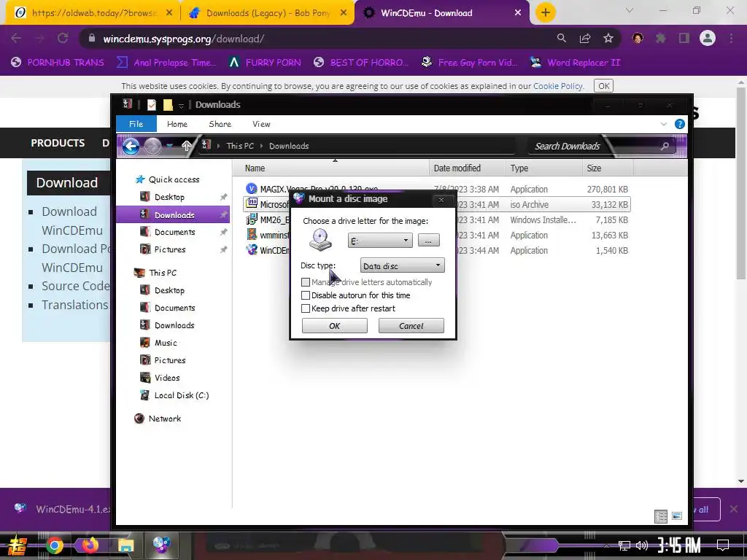This screenshot has width=747, height=560.
Task: Cancel the Mount a disc image dialog
Action: coord(411,326)
